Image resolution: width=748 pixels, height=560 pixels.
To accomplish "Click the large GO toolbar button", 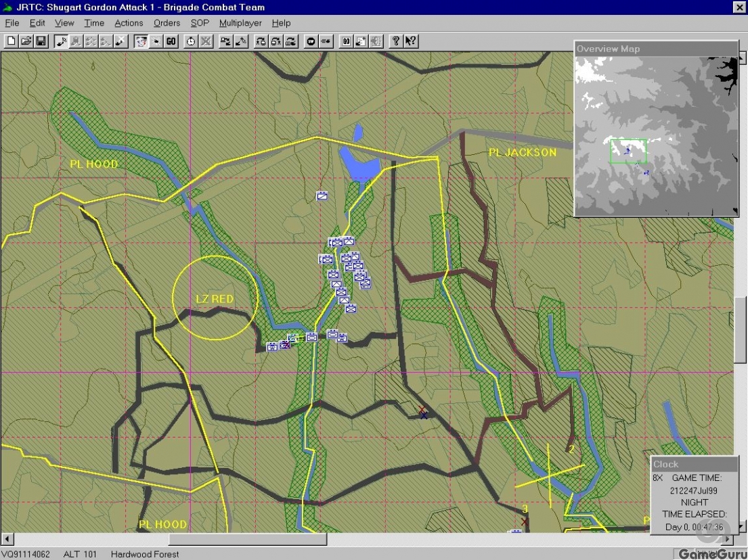I will (171, 41).
